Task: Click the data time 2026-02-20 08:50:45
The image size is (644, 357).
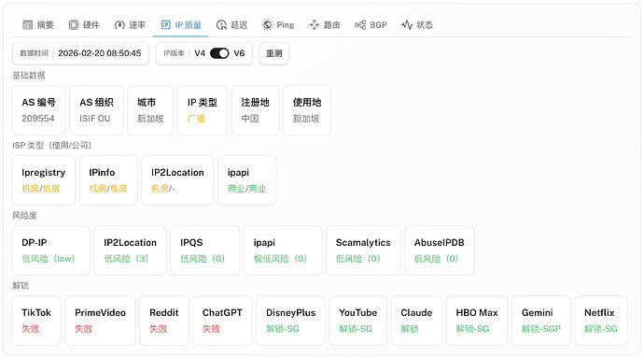Action: pyautogui.click(x=99, y=53)
